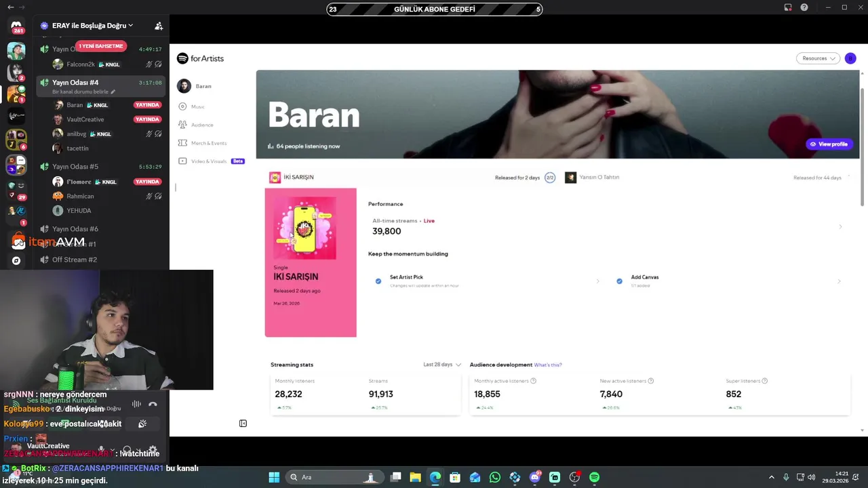Click the 2/2 release step indicator

pyautogui.click(x=550, y=178)
